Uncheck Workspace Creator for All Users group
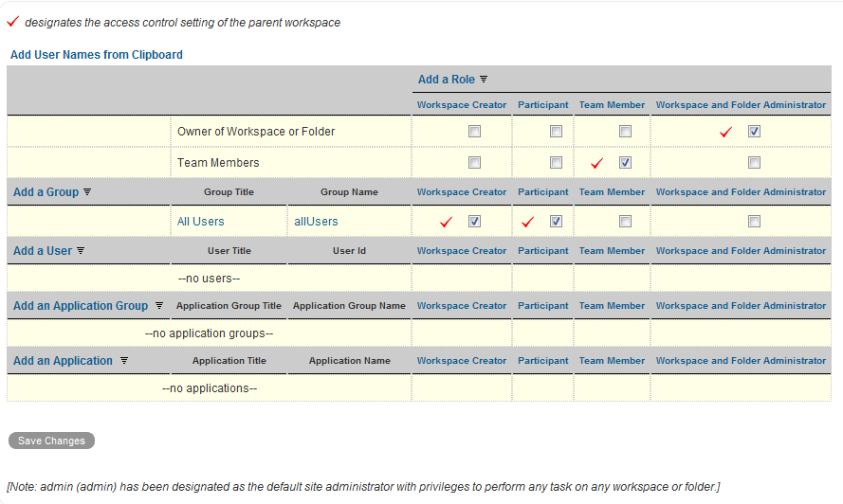 tap(474, 222)
